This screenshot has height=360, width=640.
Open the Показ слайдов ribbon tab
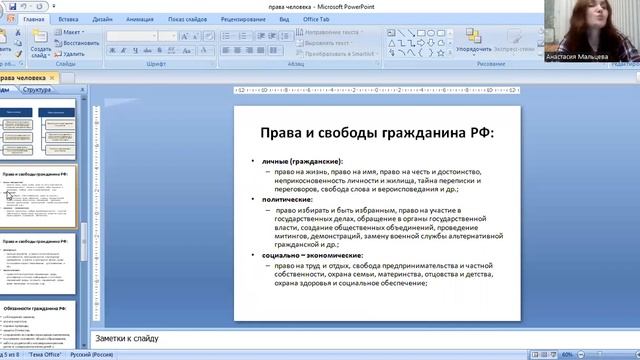point(187,19)
